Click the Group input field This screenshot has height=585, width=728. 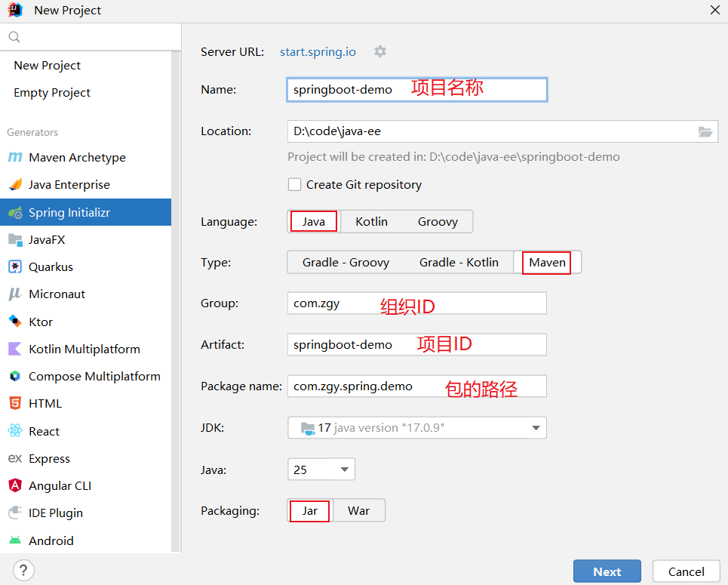coord(417,303)
